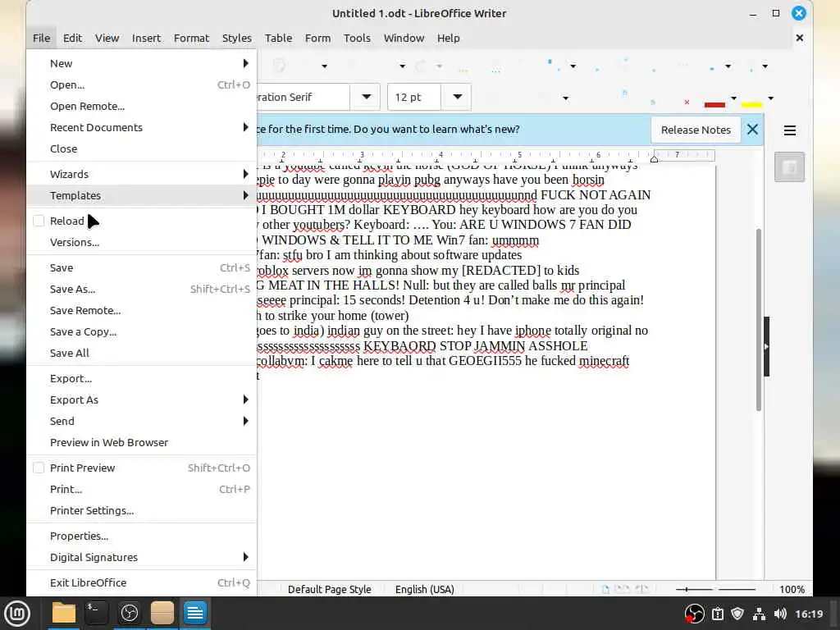
Task: Open the highlighting color dropdown arrow
Action: [x=770, y=98]
